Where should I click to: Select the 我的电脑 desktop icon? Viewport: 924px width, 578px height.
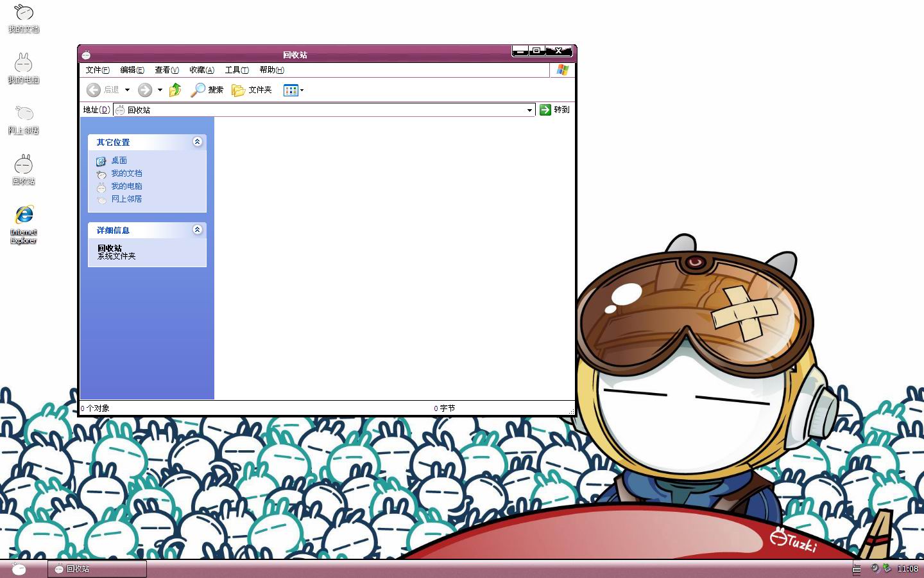[24, 69]
